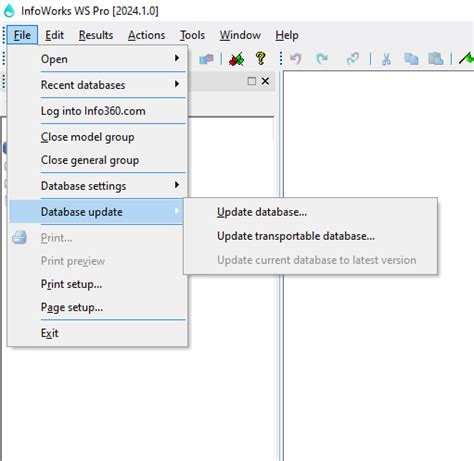Close the docked panel with X
474x461 pixels.
click(x=265, y=81)
